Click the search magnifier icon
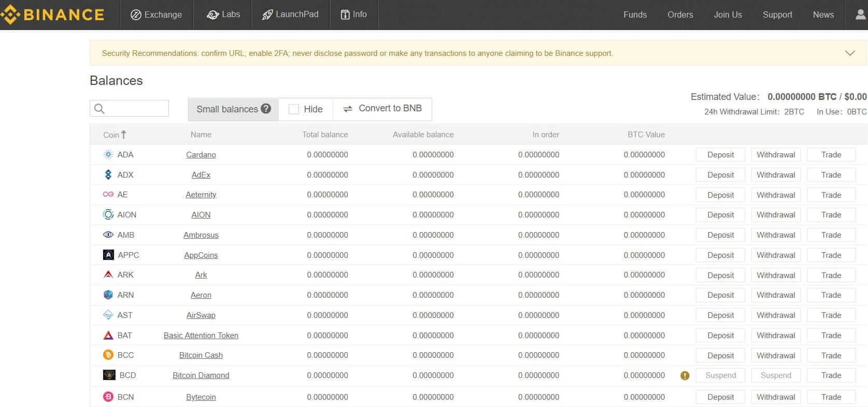868x407 pixels. click(99, 109)
